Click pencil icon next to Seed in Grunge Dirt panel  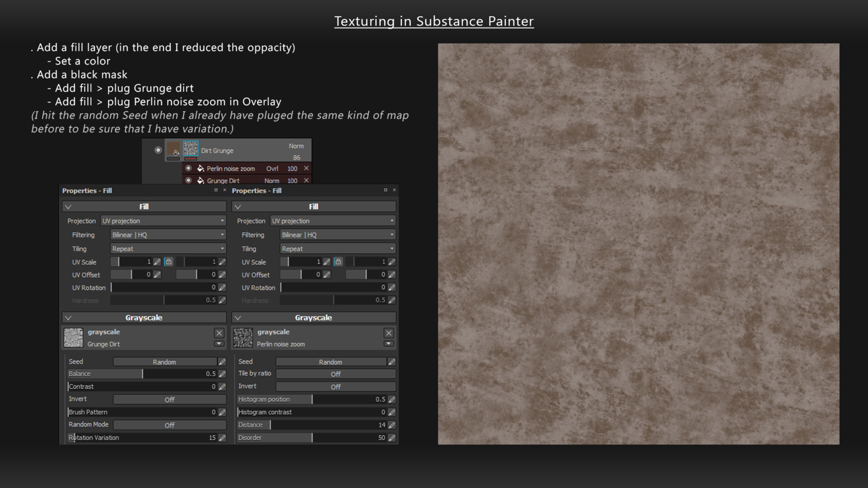tap(222, 362)
